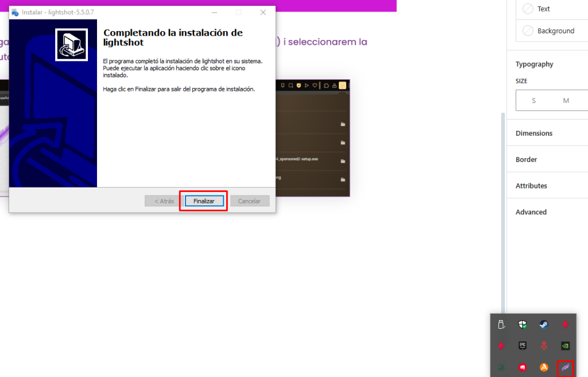Expand the Attributes section
The height and width of the screenshot is (377, 588).
(531, 186)
